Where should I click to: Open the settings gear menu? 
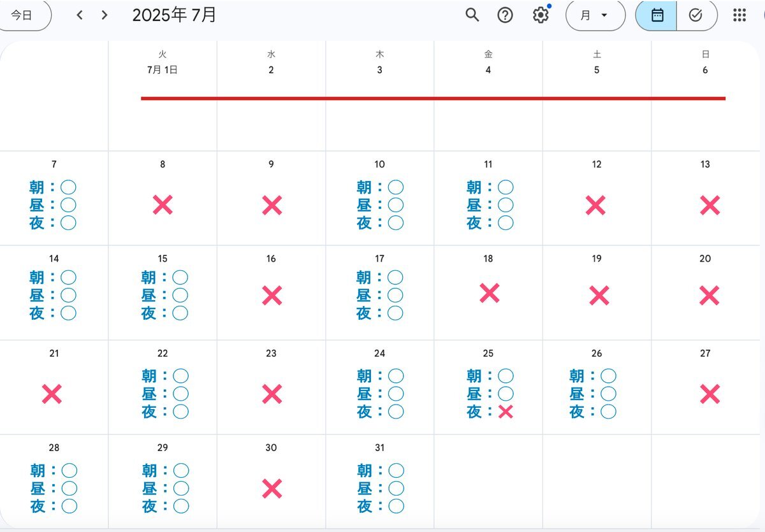pyautogui.click(x=541, y=15)
